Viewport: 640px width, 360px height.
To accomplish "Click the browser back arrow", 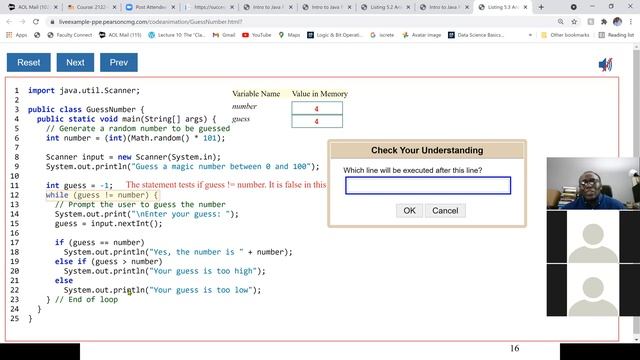I will (9, 22).
